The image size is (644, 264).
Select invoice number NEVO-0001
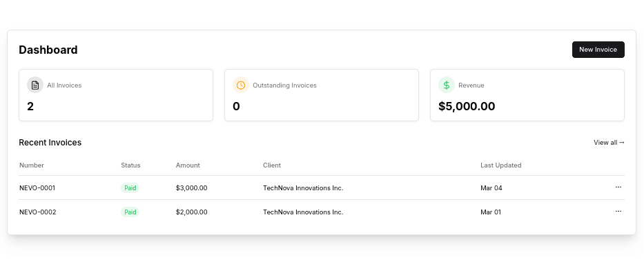(37, 188)
